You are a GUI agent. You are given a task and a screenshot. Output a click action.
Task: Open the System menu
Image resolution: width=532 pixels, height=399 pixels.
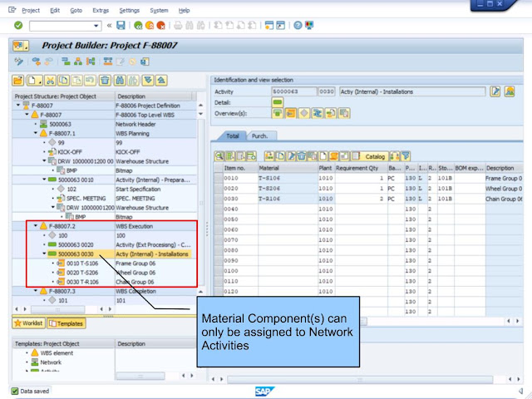click(159, 11)
